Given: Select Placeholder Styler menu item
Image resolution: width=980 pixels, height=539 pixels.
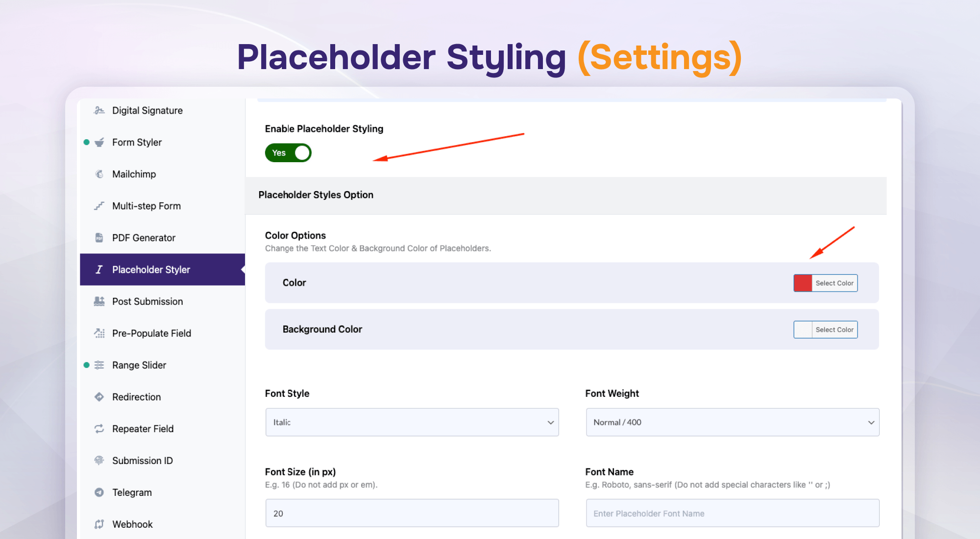Looking at the screenshot, I should coord(163,269).
